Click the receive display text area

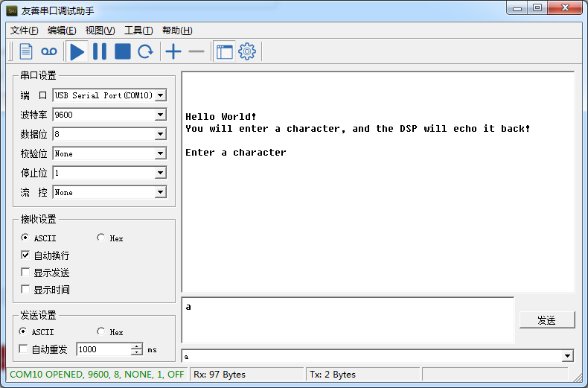377,182
